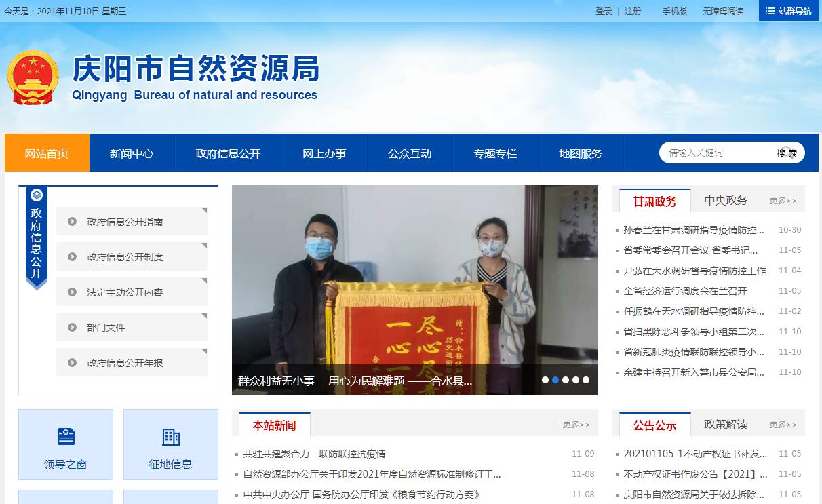Open news 孙春兰在甘肃调研指导疫情防控
The image size is (822, 504).
tap(694, 230)
